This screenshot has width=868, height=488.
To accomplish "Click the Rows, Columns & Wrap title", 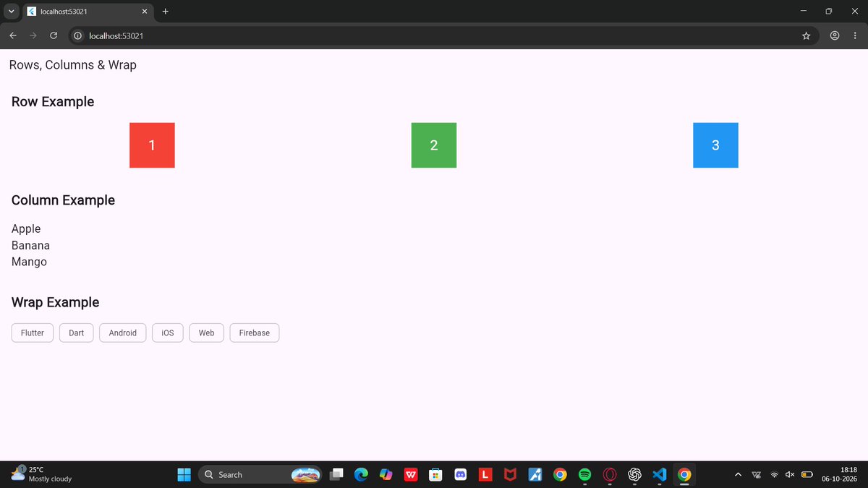I will 72,65.
